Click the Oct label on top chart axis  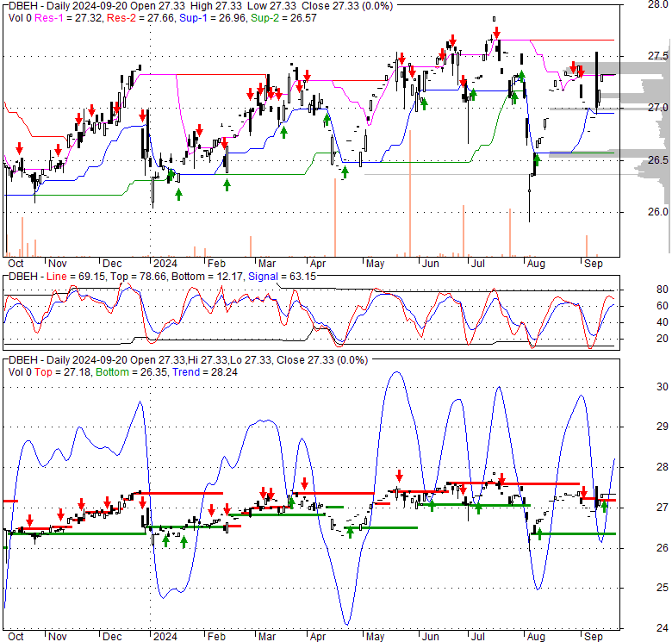click(16, 264)
